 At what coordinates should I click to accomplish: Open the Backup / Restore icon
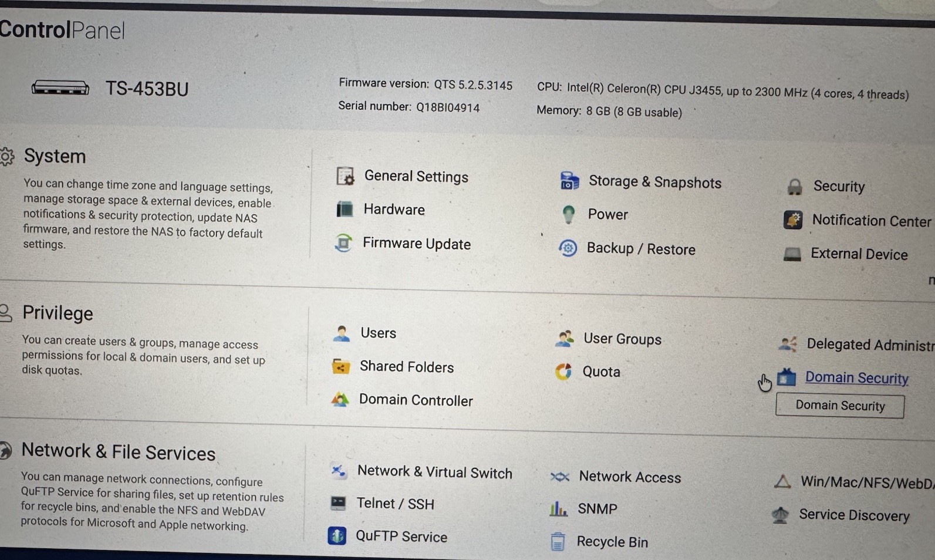568,248
